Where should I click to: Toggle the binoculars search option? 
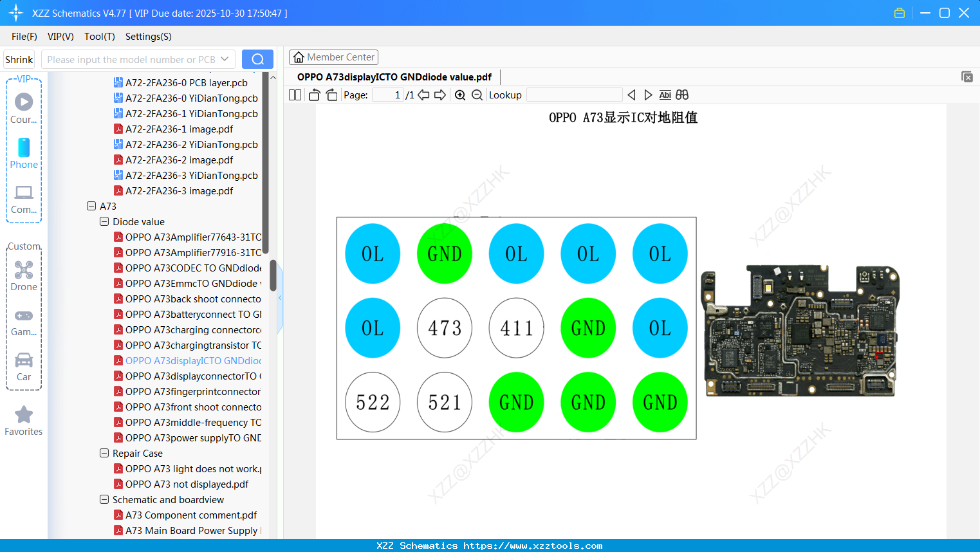point(681,95)
